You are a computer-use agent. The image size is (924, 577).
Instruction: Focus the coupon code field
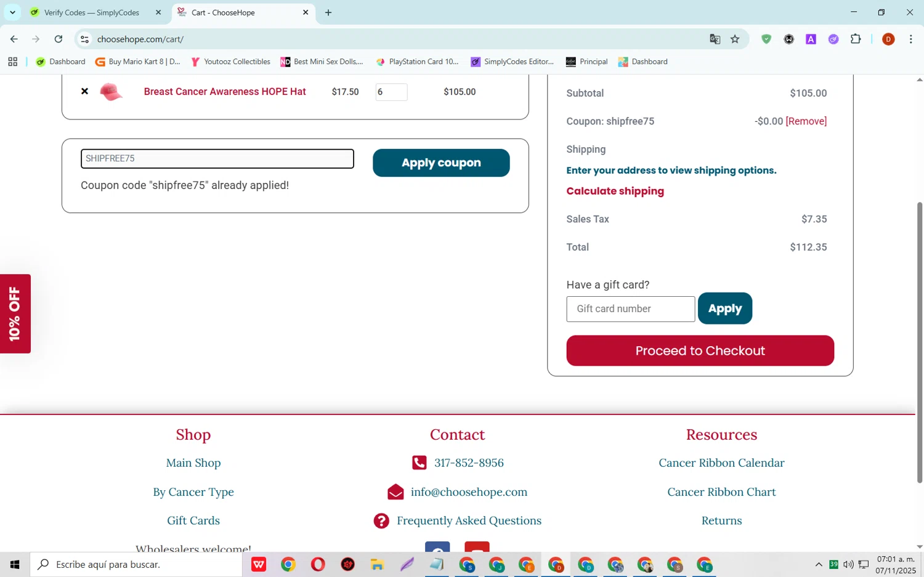(x=217, y=159)
